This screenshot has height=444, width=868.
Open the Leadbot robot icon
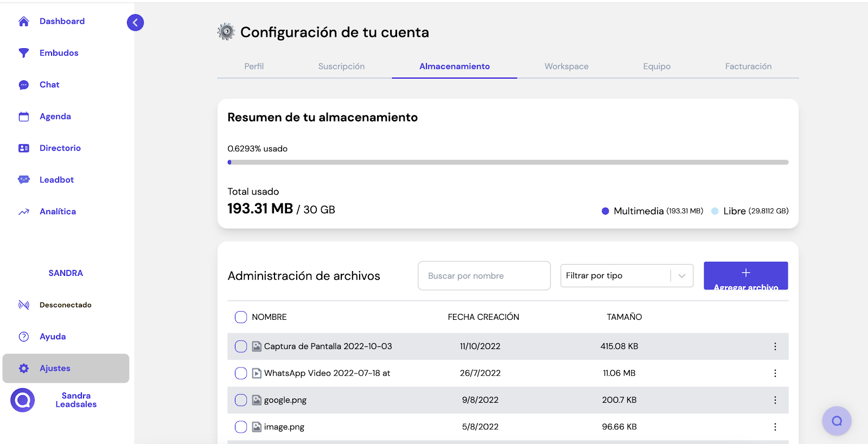(x=23, y=180)
